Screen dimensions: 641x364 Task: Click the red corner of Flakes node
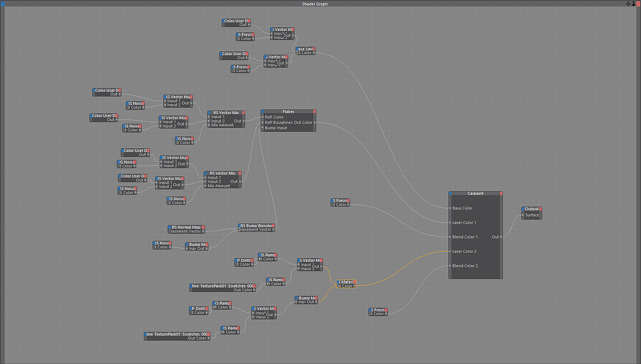pyautogui.click(x=314, y=112)
